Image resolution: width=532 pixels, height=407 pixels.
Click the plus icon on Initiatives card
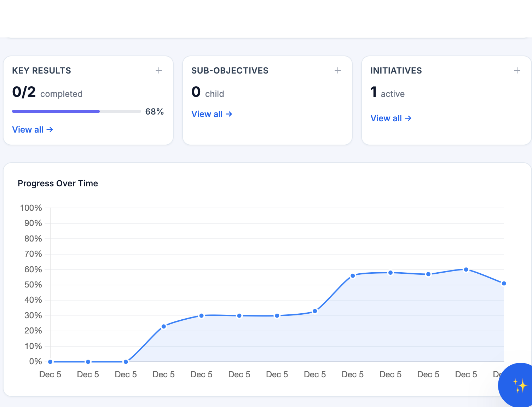point(517,70)
